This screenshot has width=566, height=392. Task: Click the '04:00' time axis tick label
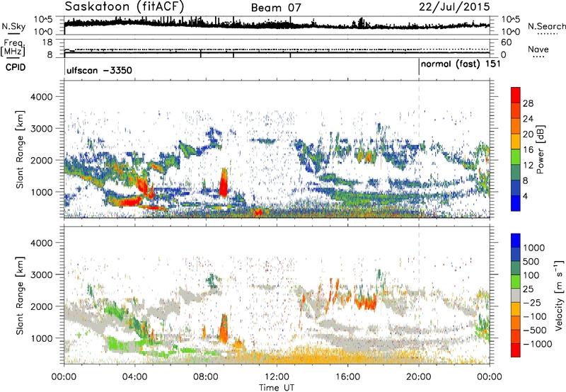(x=135, y=377)
